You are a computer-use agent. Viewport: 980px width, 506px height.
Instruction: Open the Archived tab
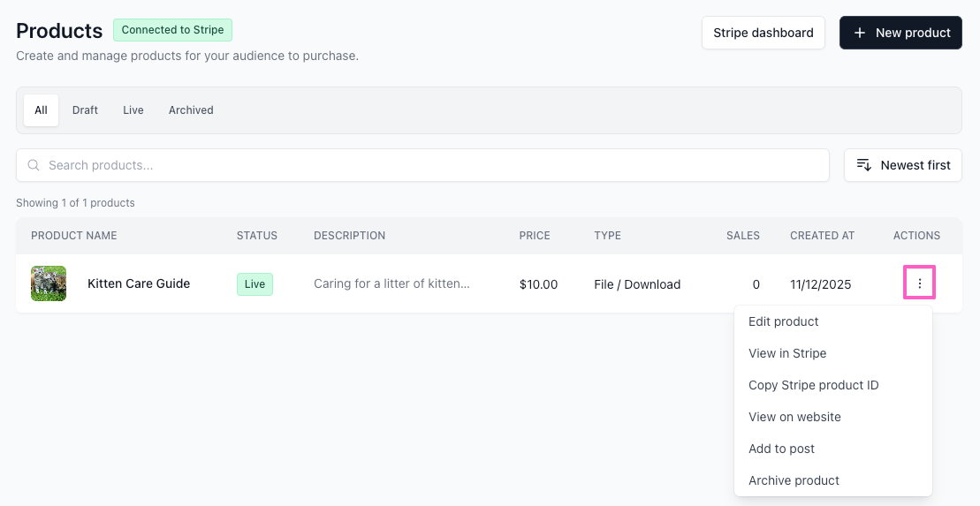(191, 110)
